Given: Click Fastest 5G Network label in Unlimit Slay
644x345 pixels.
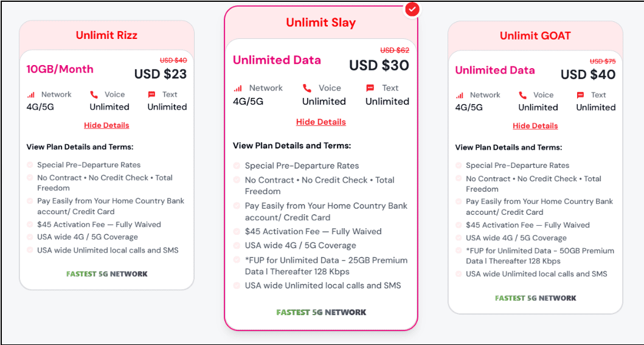Looking at the screenshot, I should pyautogui.click(x=321, y=312).
